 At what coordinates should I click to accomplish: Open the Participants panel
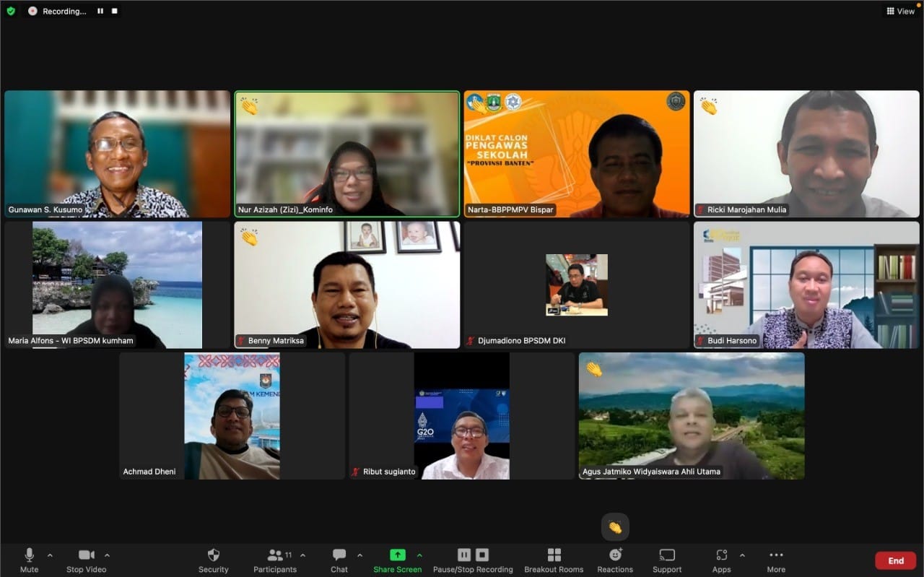[x=275, y=560]
